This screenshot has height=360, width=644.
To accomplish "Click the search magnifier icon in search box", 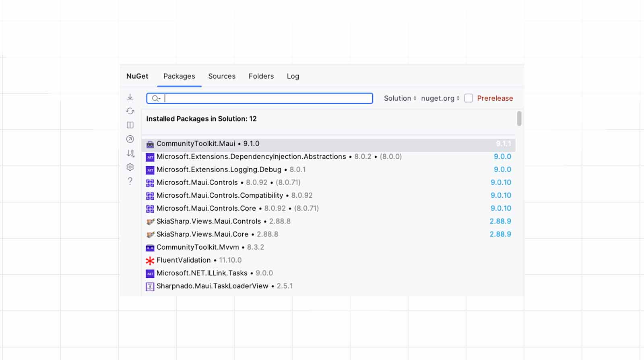I will 156,98.
